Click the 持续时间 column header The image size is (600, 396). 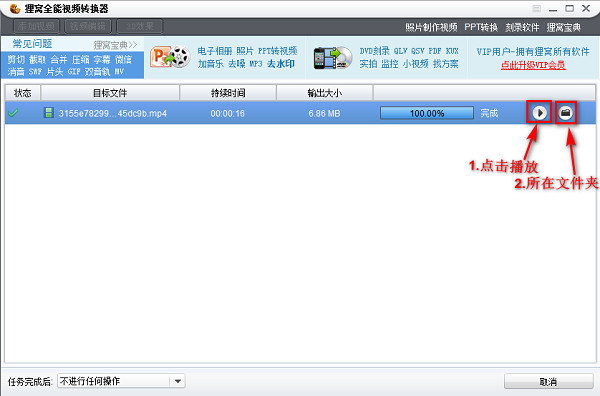pyautogui.click(x=228, y=93)
